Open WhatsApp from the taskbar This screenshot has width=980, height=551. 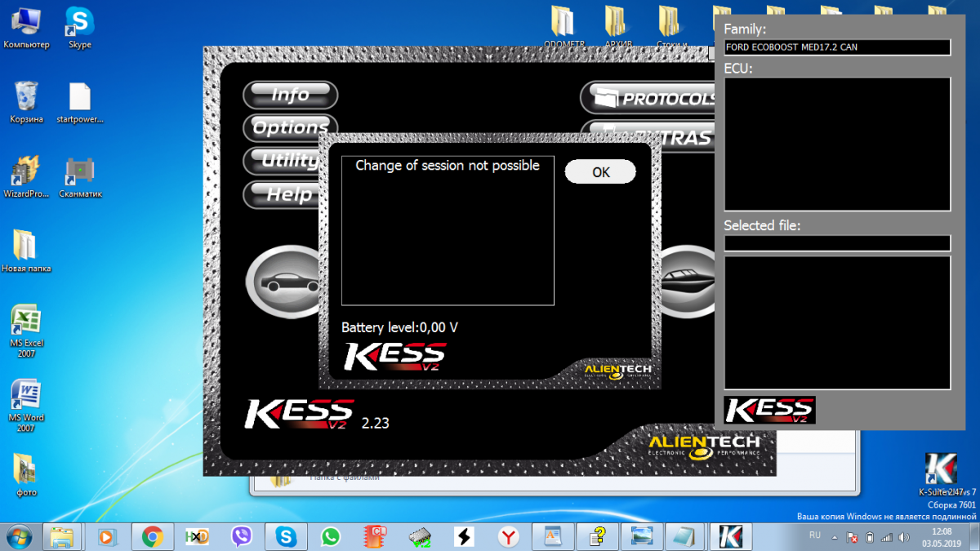click(x=331, y=536)
